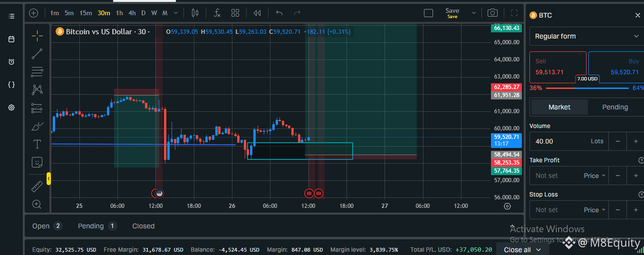The height and width of the screenshot is (255, 644).
Task: Expand the Close all dropdown
Action: pos(538,250)
